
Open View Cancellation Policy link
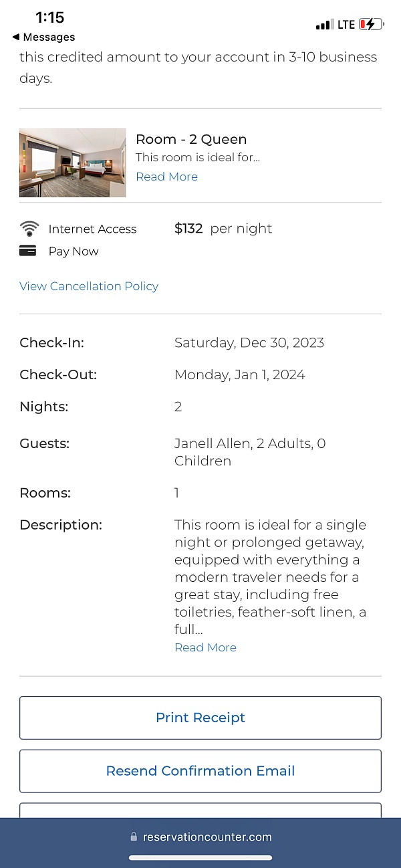(x=89, y=286)
